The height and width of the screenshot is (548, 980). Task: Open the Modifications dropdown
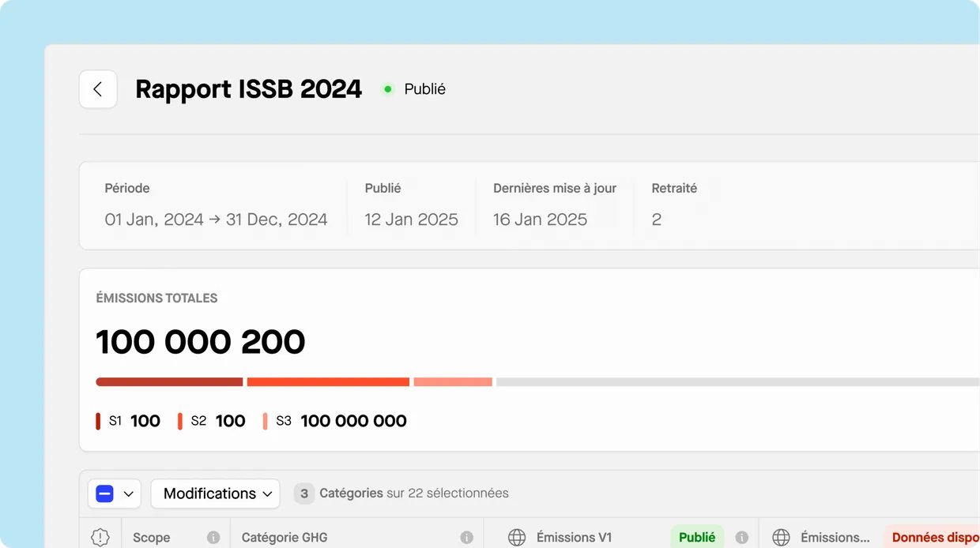216,494
